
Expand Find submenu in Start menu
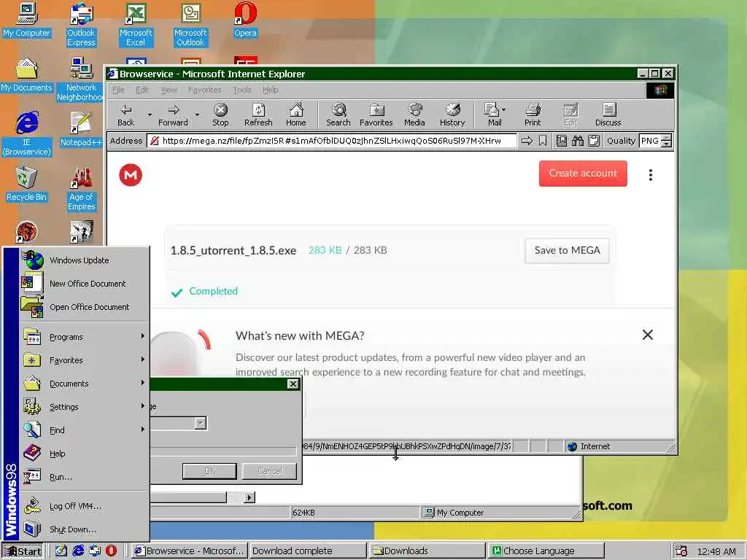click(85, 430)
